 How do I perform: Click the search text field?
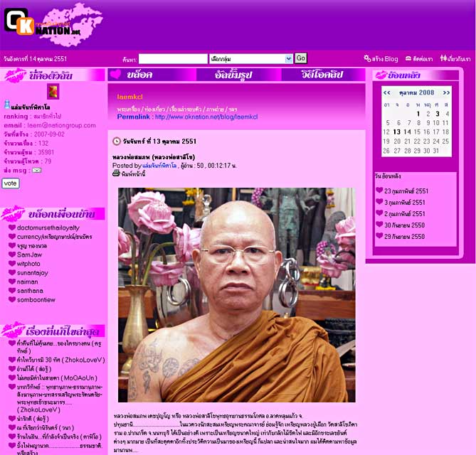(x=173, y=58)
